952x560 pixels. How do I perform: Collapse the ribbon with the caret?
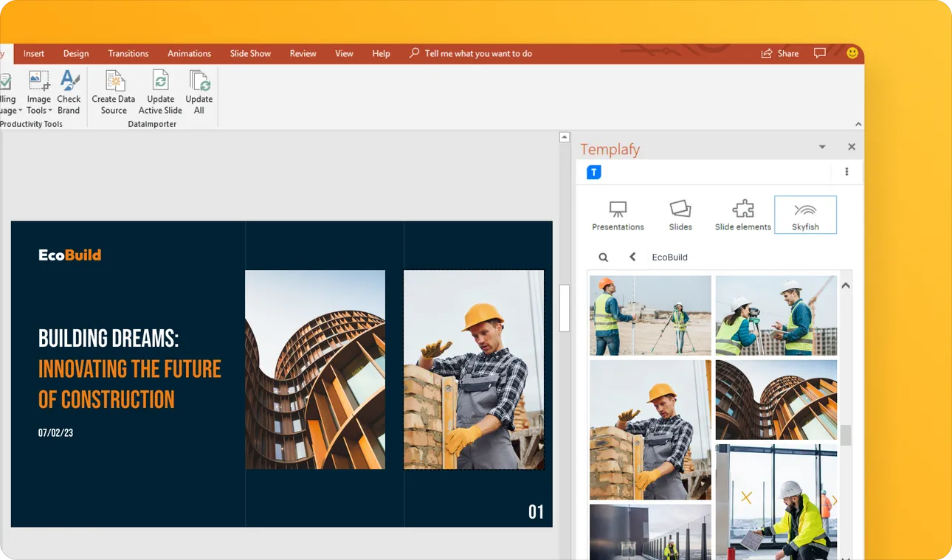tap(858, 124)
